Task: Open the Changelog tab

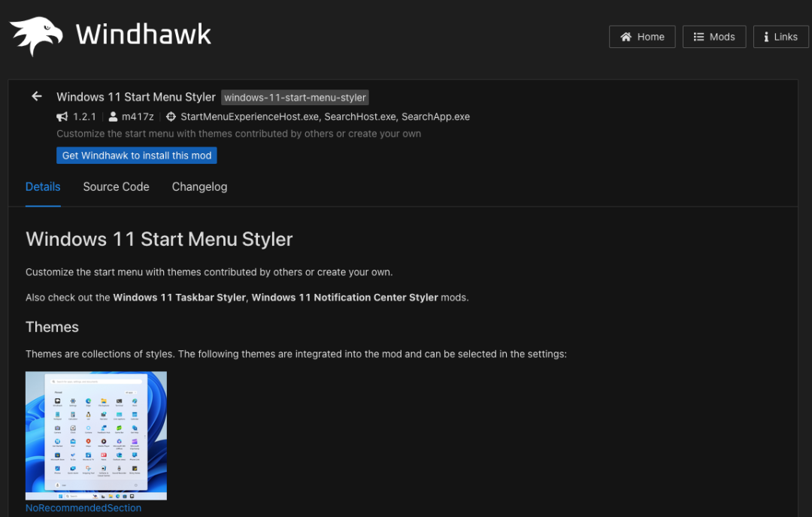Action: [199, 186]
